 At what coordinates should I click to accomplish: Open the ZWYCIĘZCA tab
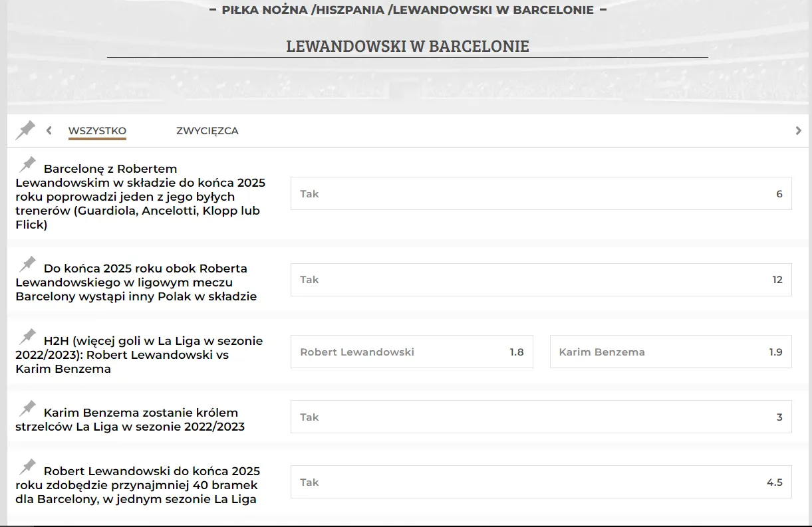[x=207, y=131]
